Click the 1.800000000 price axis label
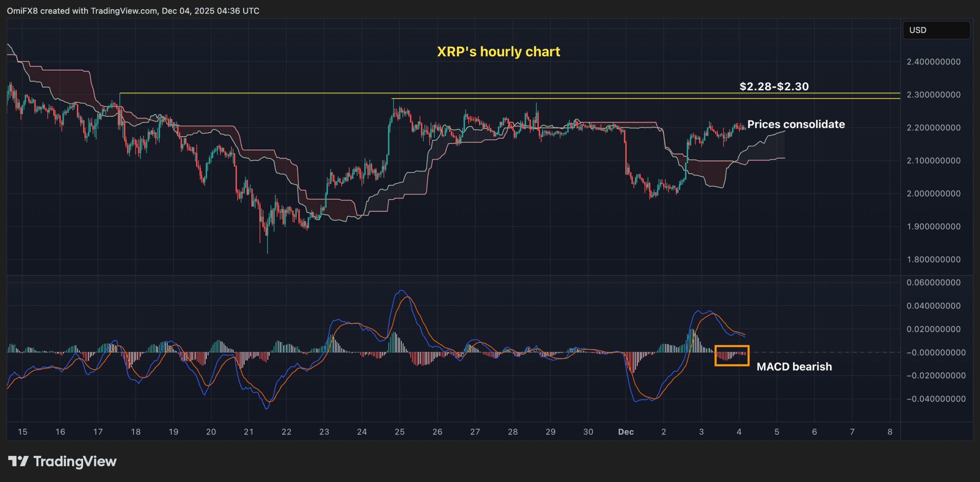Viewport: 980px width, 482px height. (x=933, y=260)
